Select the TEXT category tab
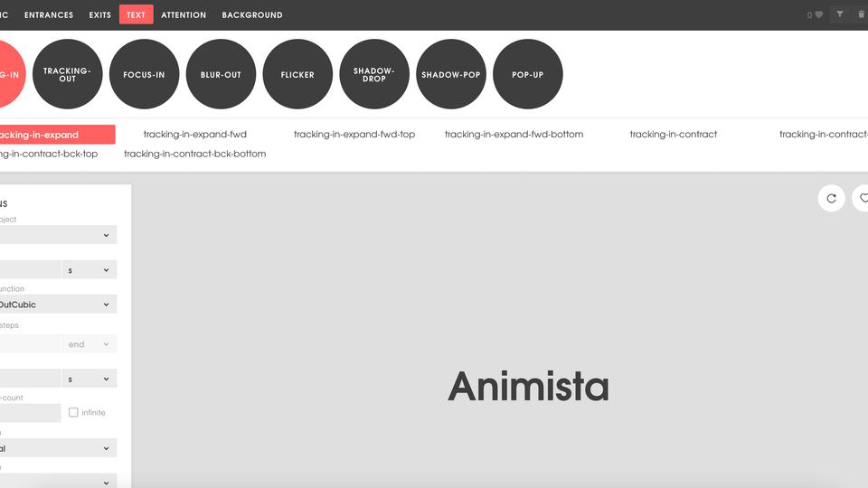This screenshot has width=868, height=488. (x=136, y=15)
